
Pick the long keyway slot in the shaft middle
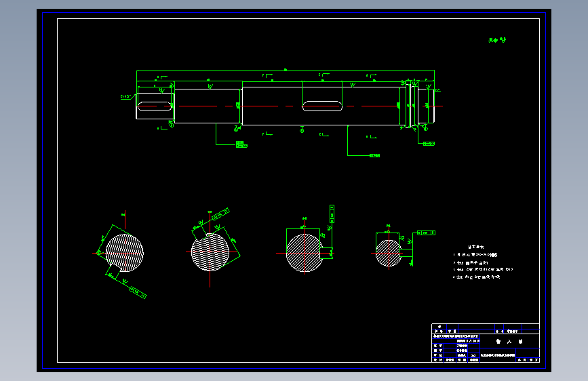[323, 106]
